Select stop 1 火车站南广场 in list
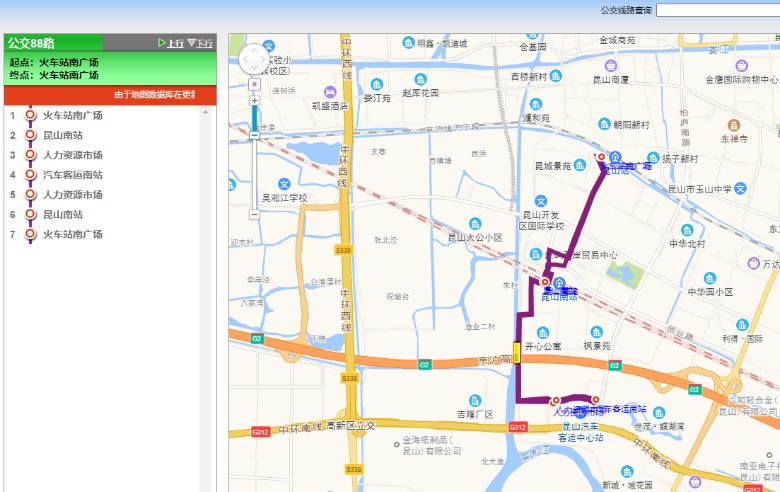The height and width of the screenshot is (492, 780). pos(72,115)
